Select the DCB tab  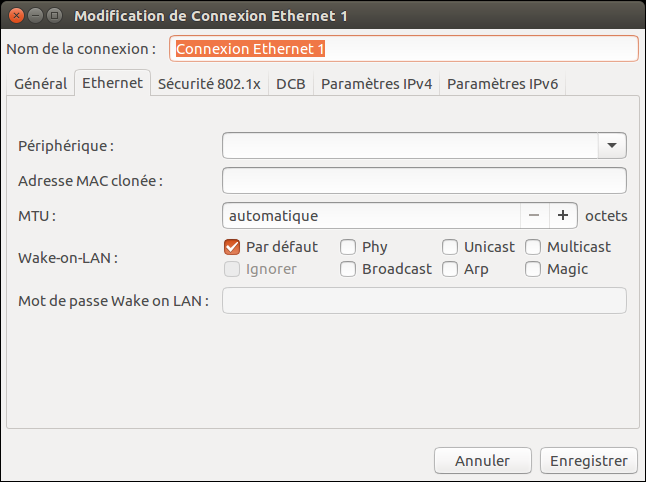[290, 84]
